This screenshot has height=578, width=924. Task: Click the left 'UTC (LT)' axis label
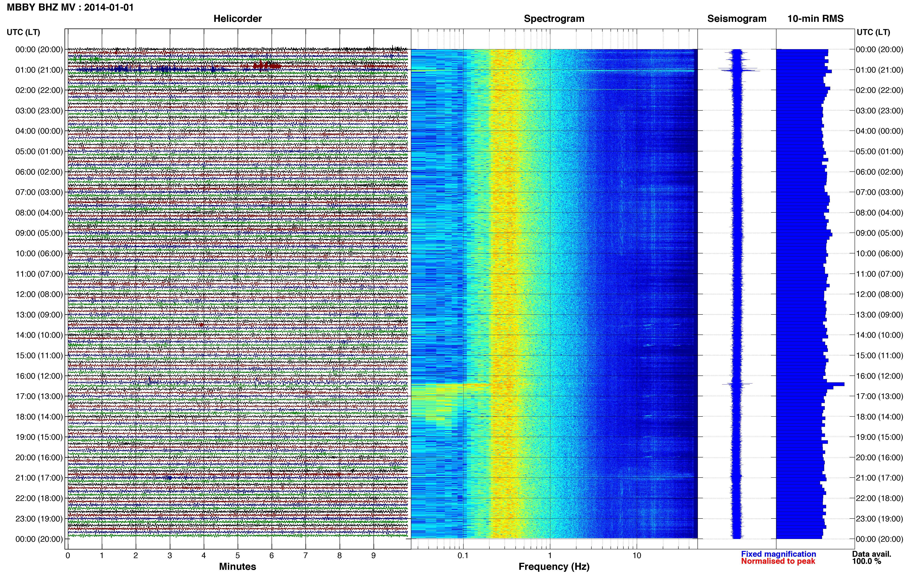tap(23, 33)
